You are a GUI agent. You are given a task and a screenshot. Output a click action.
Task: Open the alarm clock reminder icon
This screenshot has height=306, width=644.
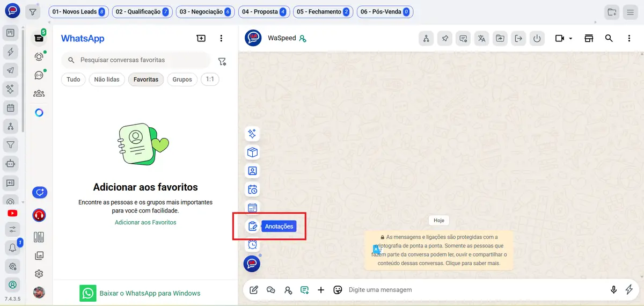[252, 244]
